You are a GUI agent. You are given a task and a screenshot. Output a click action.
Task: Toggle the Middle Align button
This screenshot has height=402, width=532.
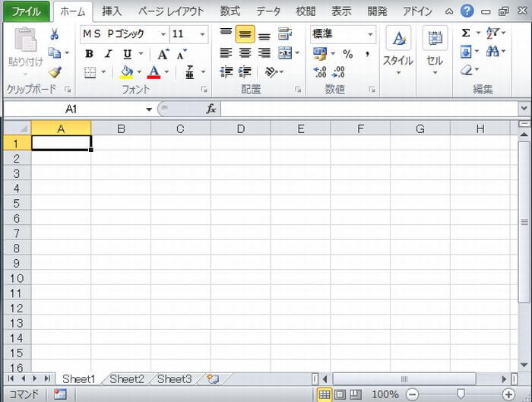245,34
